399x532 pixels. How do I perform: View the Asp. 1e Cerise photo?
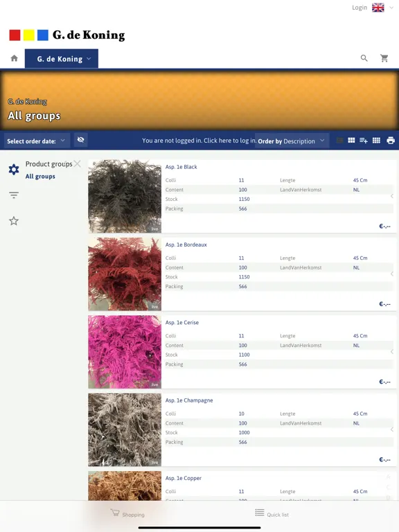point(125,352)
